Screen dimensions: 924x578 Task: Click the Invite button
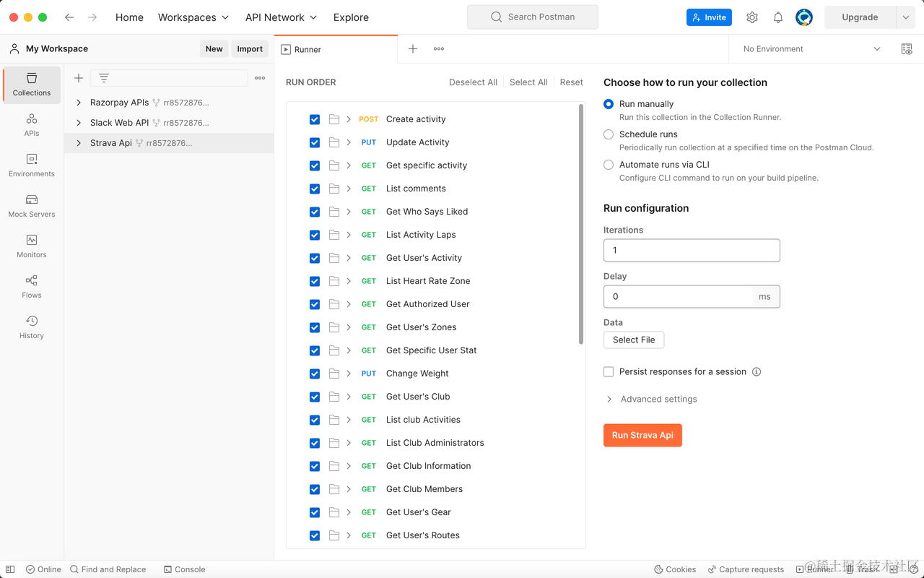click(709, 17)
